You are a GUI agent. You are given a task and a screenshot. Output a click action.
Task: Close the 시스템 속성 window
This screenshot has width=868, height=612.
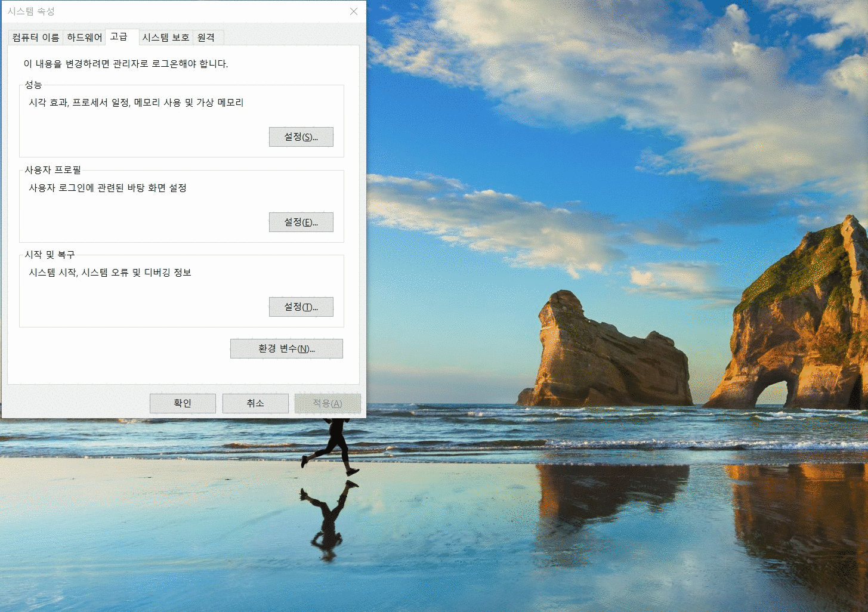click(x=354, y=11)
